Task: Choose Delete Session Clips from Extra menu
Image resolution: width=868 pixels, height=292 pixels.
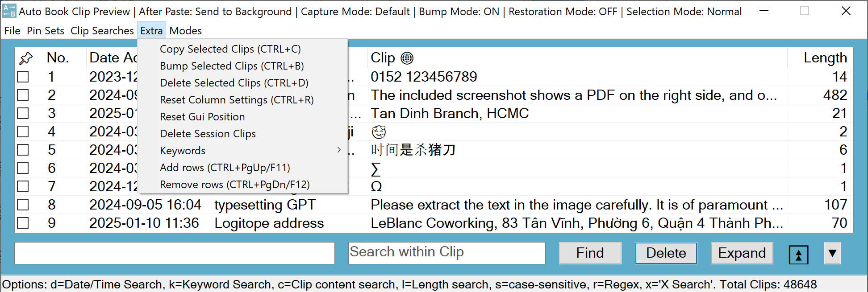Action: point(208,134)
